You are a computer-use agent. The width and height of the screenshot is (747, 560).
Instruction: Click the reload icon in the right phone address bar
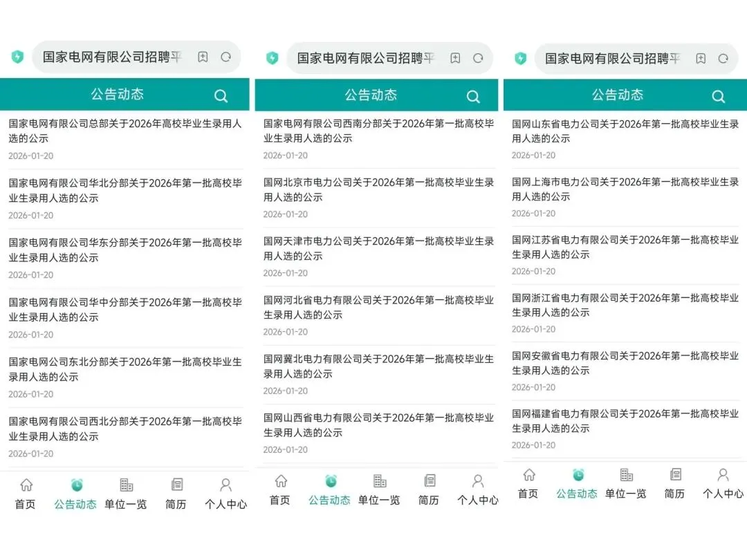[723, 59]
